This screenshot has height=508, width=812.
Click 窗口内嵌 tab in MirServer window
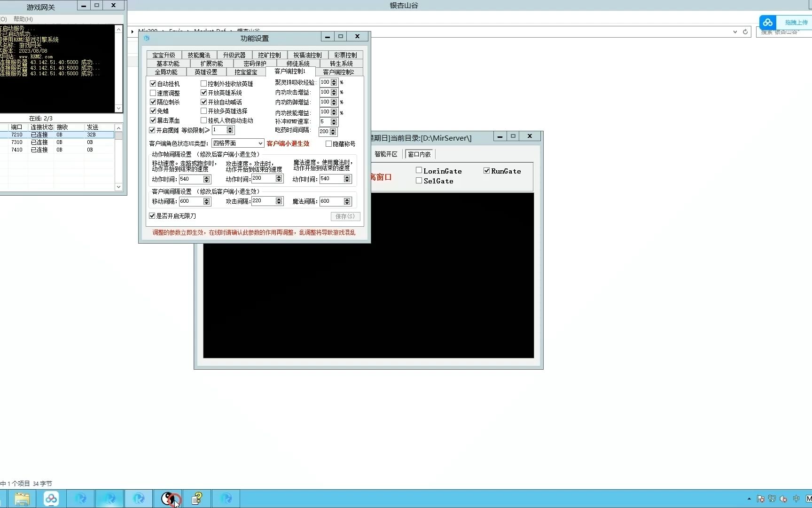pos(420,154)
